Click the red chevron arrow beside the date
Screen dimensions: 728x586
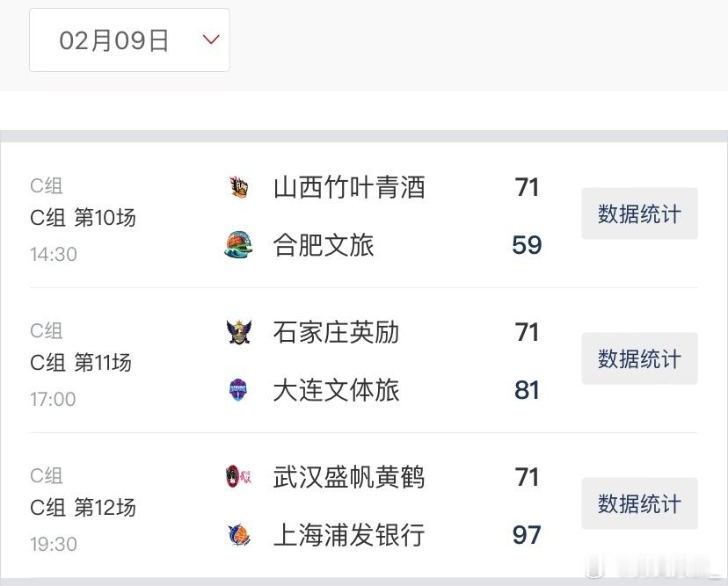(x=211, y=40)
